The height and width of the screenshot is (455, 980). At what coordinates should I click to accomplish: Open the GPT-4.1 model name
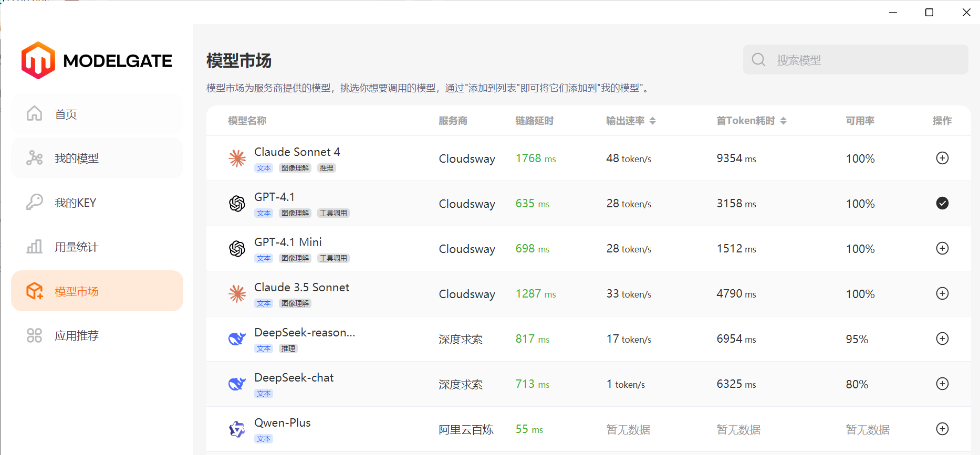point(275,197)
